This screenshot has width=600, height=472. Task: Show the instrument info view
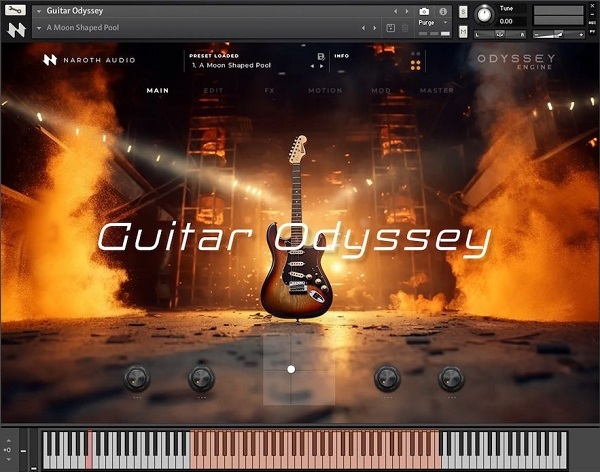pos(443,11)
